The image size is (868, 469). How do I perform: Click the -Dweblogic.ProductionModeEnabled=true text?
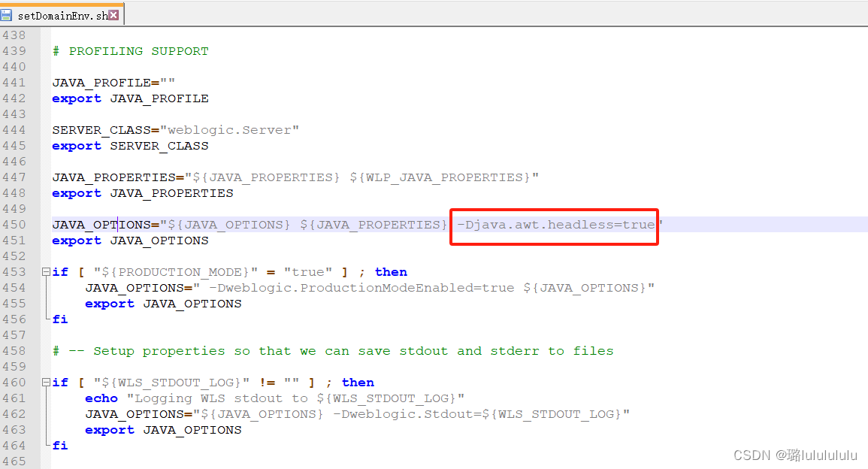pyautogui.click(x=361, y=288)
